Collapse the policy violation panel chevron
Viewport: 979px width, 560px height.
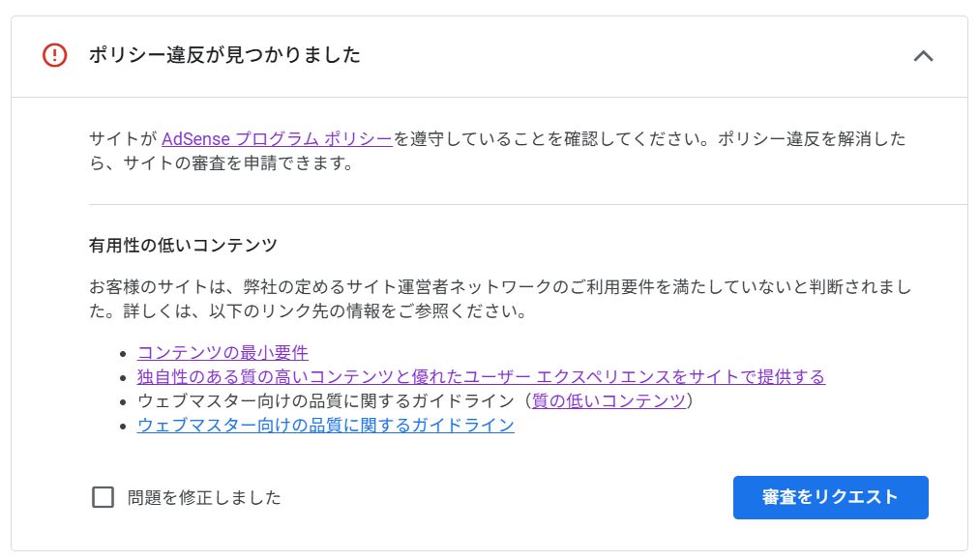(x=923, y=56)
